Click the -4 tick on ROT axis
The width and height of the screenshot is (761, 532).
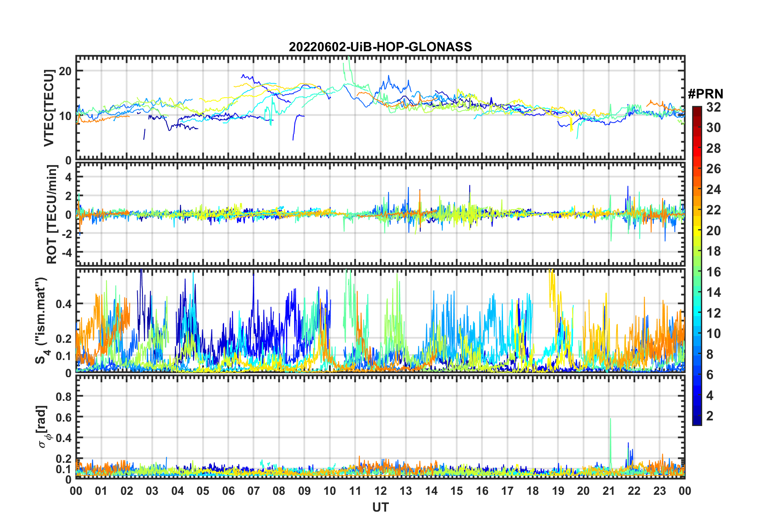66,253
